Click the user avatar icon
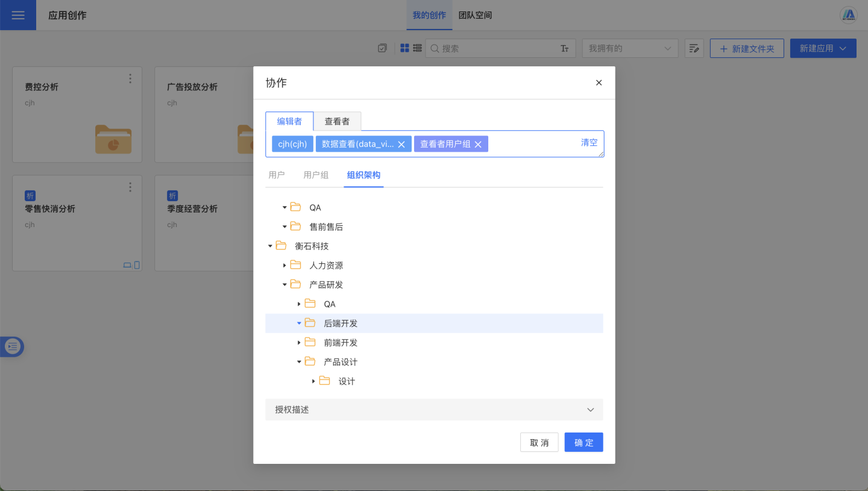This screenshot has height=491, width=868. [849, 15]
